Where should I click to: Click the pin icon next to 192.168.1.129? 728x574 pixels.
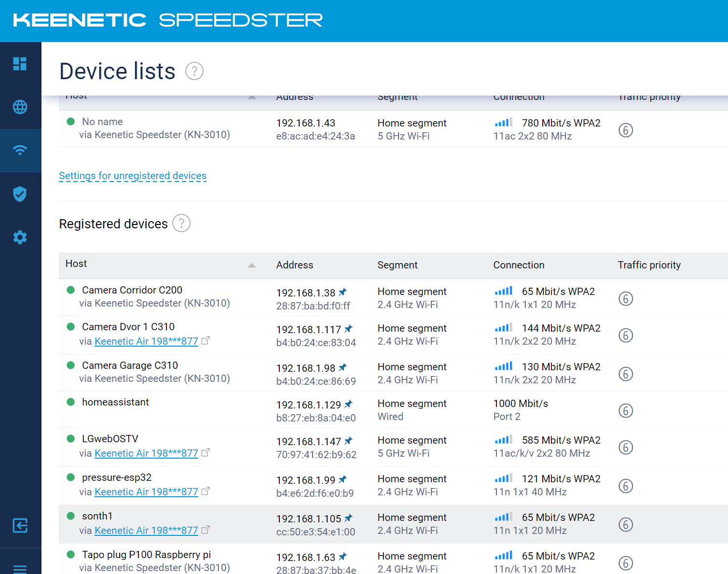pyautogui.click(x=348, y=404)
